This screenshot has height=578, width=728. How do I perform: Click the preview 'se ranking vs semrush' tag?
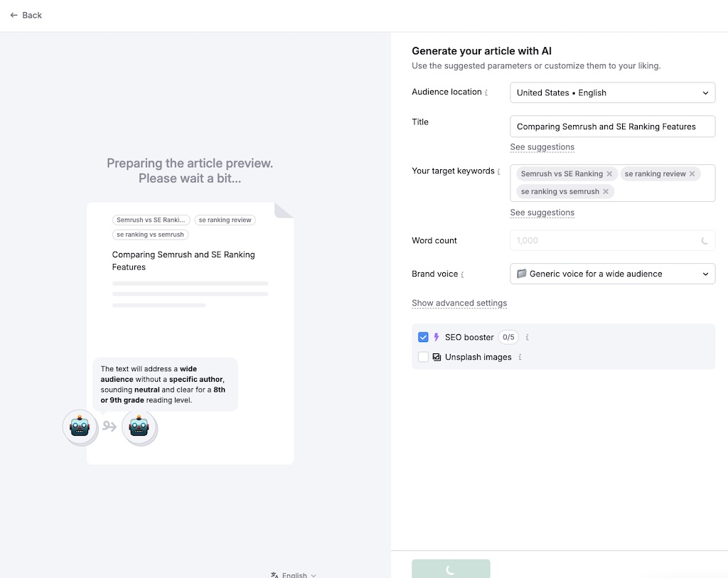150,235
